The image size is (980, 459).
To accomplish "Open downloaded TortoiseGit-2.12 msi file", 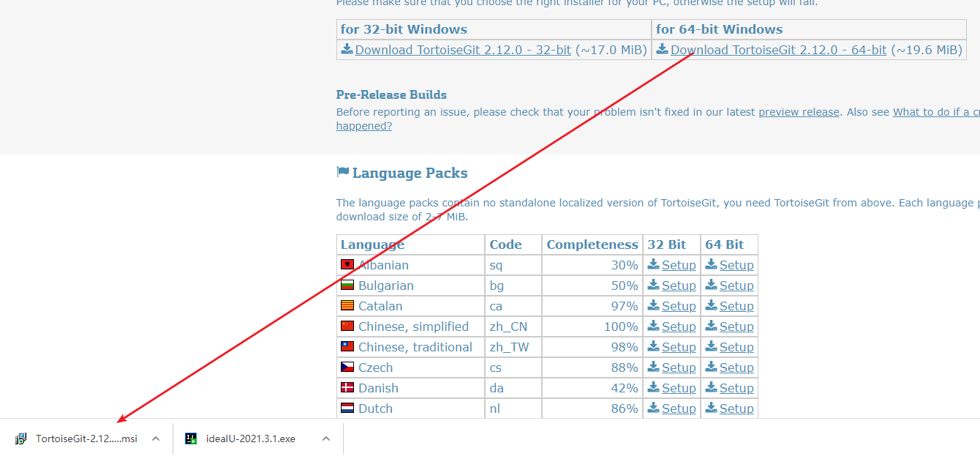I will (86, 439).
